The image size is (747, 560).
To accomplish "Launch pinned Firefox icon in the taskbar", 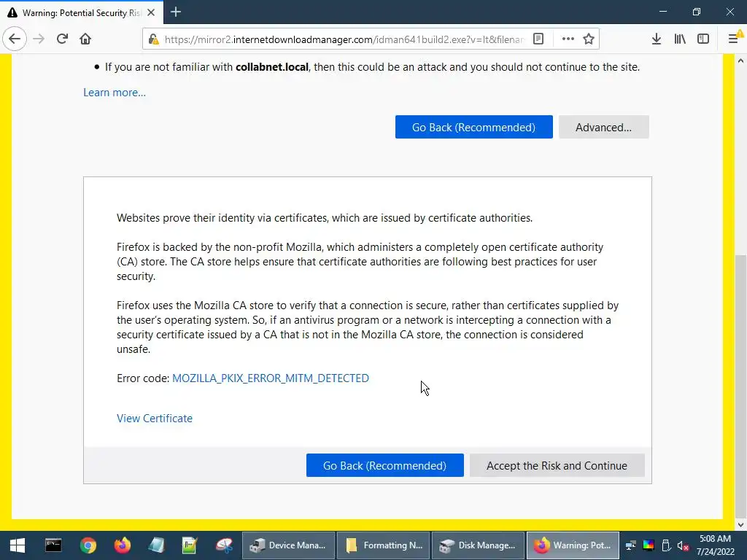I will pyautogui.click(x=123, y=545).
